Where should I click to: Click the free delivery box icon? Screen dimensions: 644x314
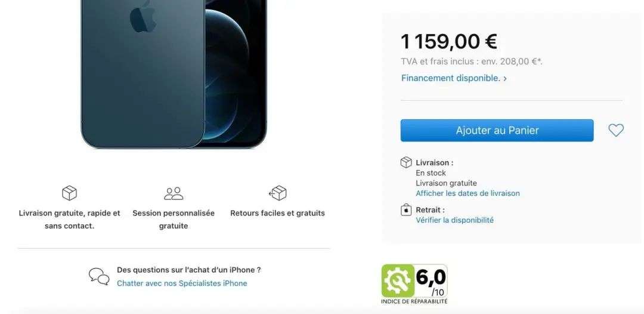[x=69, y=193]
